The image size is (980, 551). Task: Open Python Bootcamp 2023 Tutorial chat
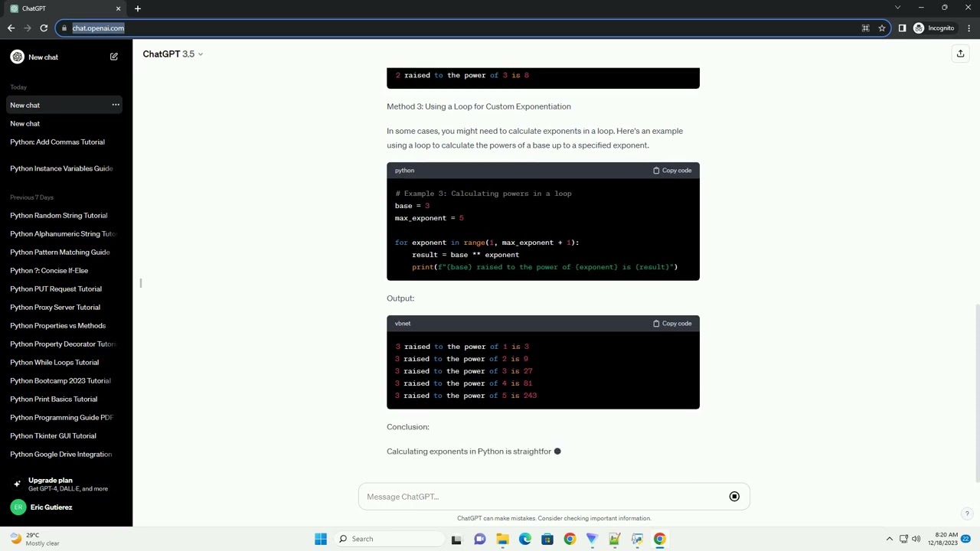click(x=66, y=380)
